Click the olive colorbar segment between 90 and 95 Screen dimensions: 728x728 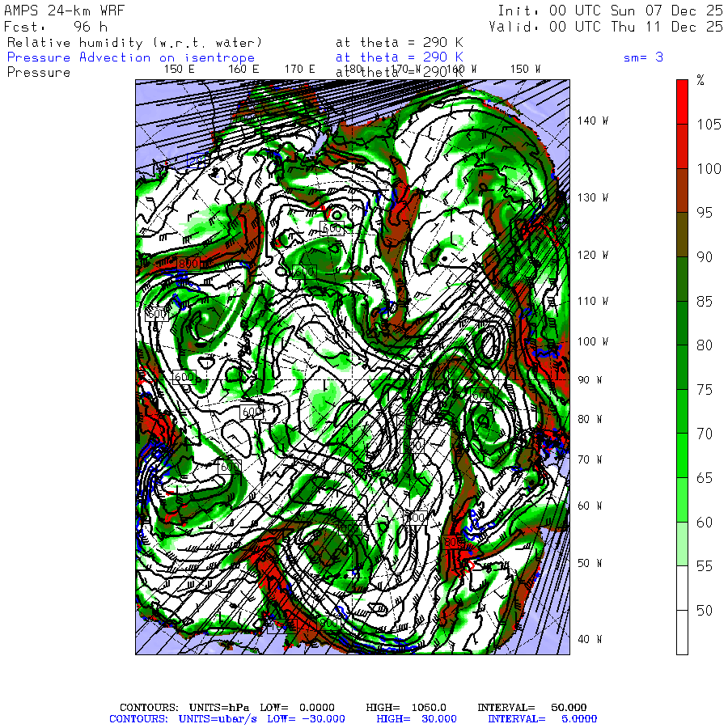[x=682, y=235]
